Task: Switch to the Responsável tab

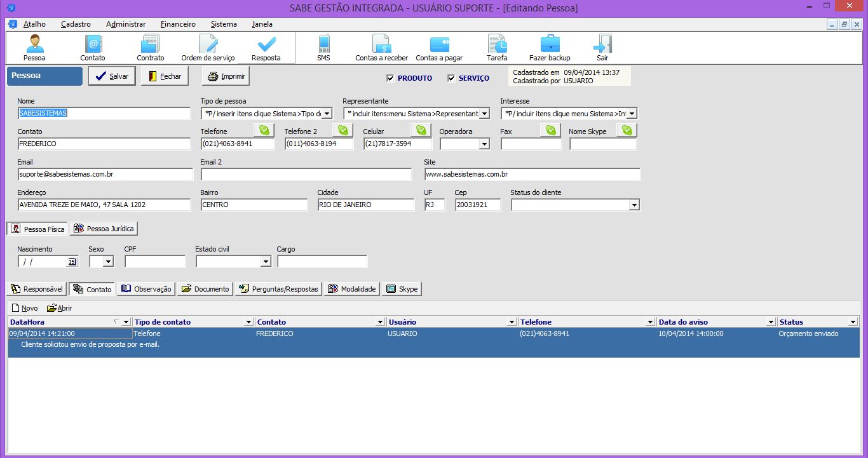Action: coord(37,289)
